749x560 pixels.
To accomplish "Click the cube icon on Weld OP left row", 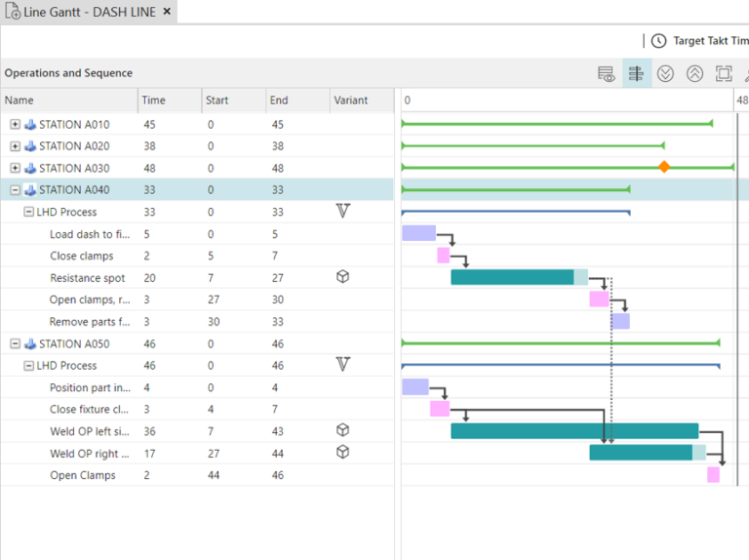I will pyautogui.click(x=342, y=430).
